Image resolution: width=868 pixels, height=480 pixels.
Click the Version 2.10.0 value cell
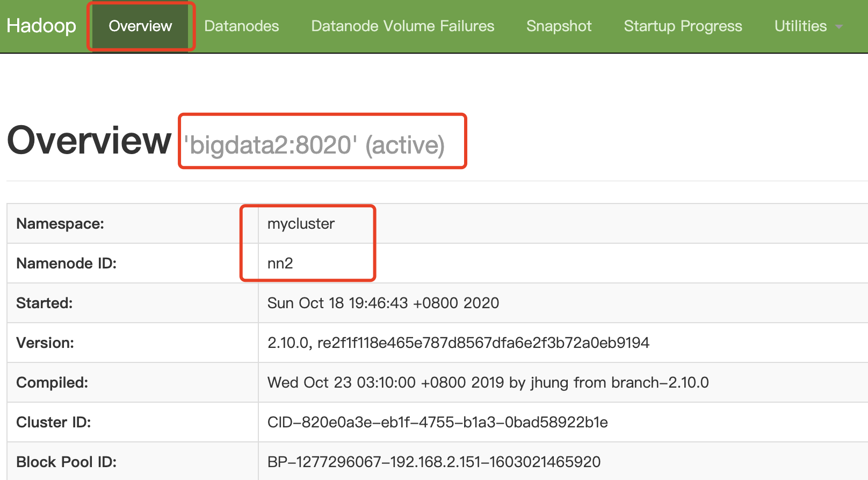[x=458, y=343]
